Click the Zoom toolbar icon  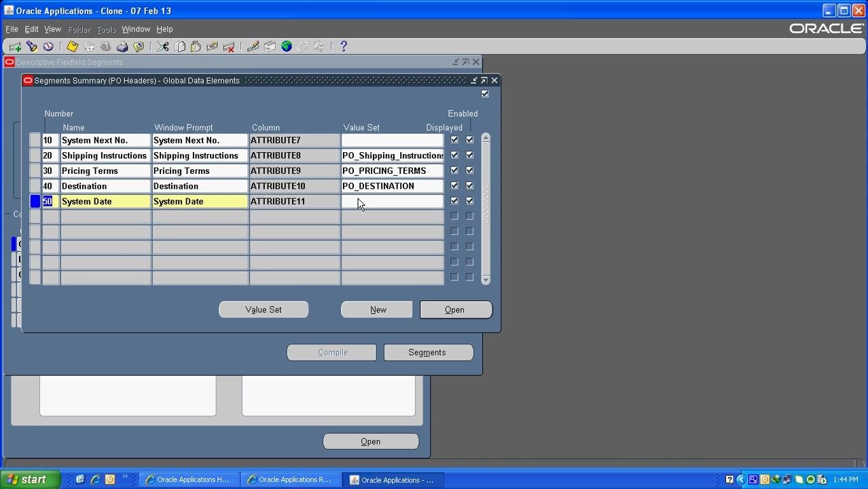click(x=270, y=47)
